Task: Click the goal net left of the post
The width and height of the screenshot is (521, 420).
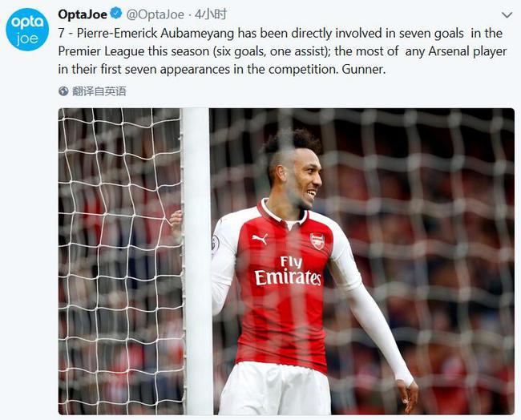Action: point(120,261)
